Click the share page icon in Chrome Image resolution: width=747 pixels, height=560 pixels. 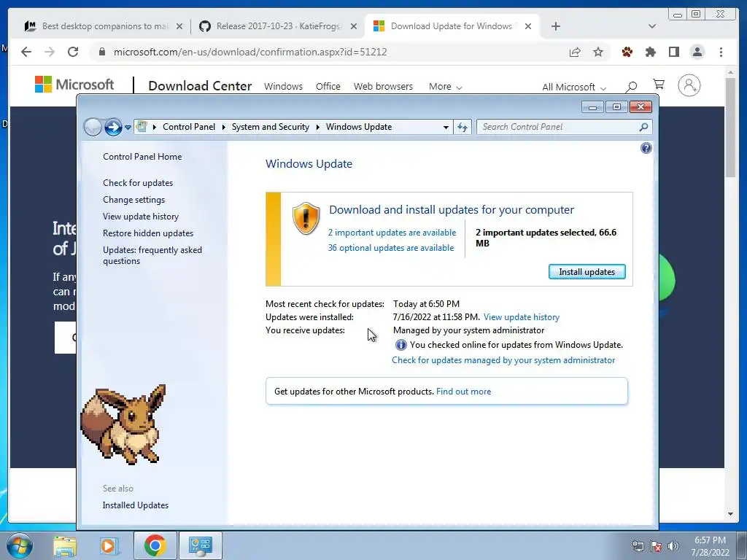[x=575, y=52]
